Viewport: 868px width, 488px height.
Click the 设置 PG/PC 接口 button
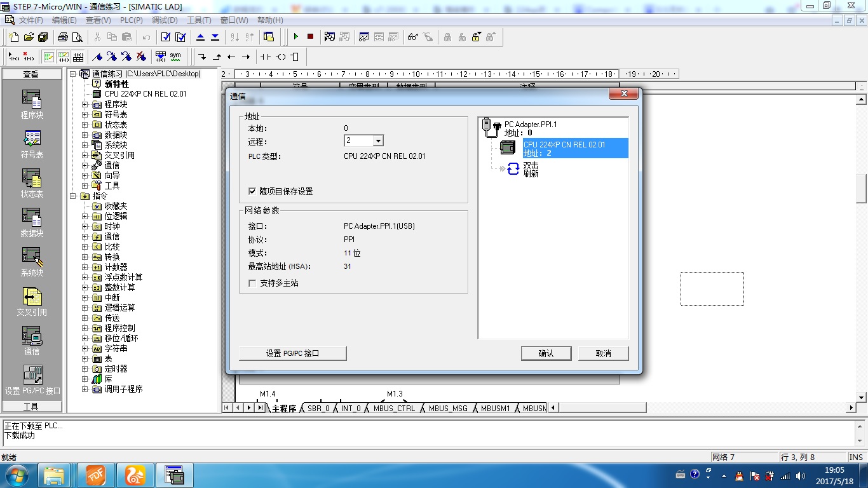[x=292, y=353]
